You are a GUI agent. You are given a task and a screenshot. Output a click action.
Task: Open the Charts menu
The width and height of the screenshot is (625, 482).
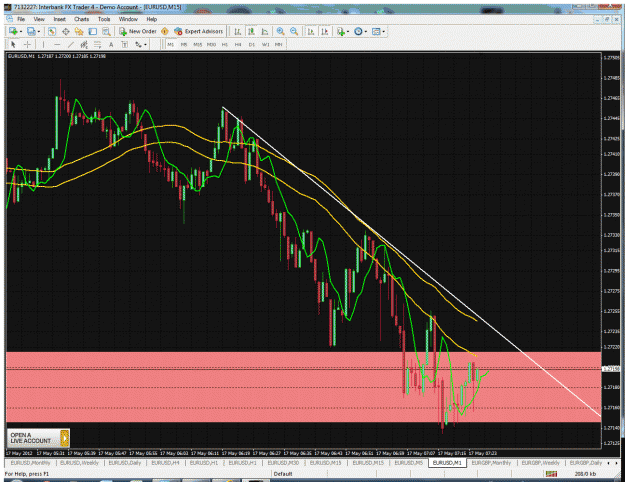[81, 19]
